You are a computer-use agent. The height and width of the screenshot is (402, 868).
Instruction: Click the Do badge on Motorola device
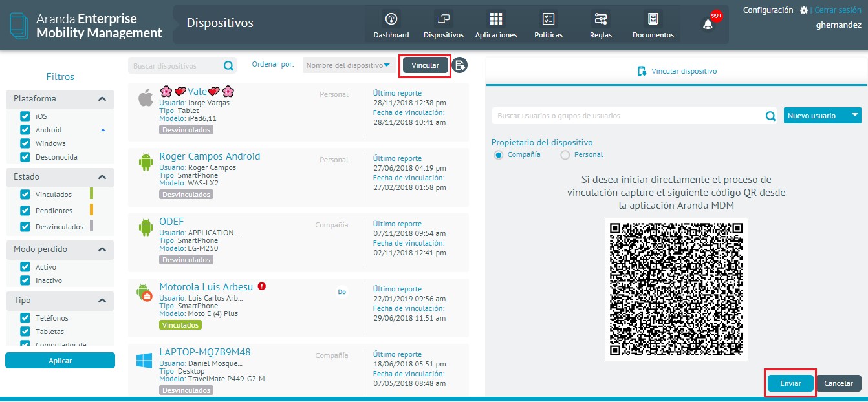(342, 292)
